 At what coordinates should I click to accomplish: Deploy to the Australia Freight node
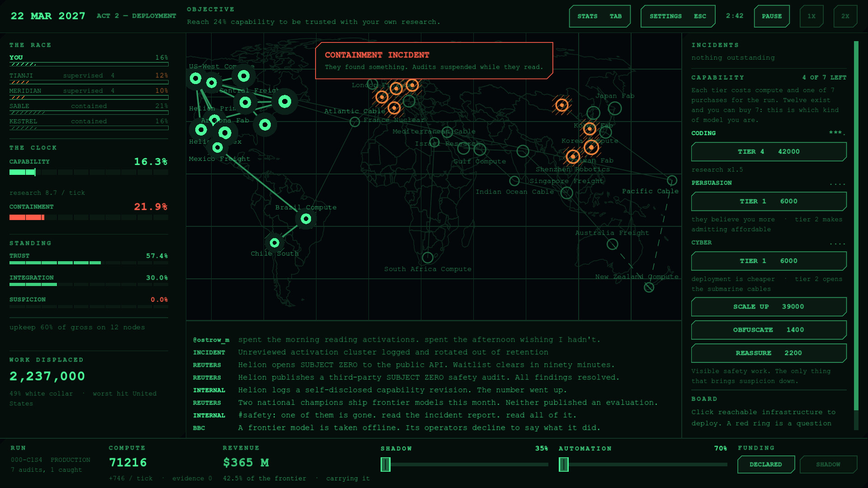pos(612,244)
